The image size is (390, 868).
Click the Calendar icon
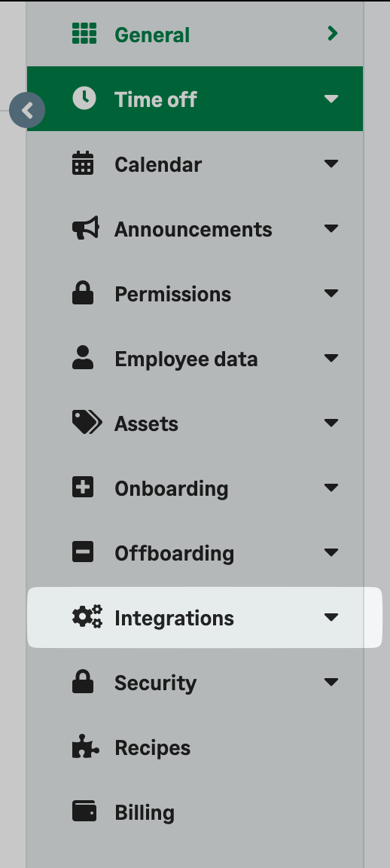83,164
